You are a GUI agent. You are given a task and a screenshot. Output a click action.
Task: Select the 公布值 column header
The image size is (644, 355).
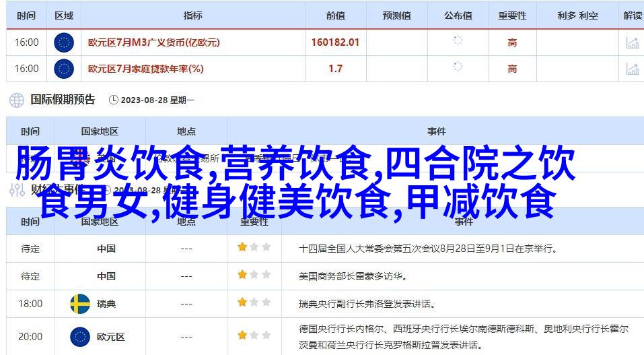(x=458, y=15)
